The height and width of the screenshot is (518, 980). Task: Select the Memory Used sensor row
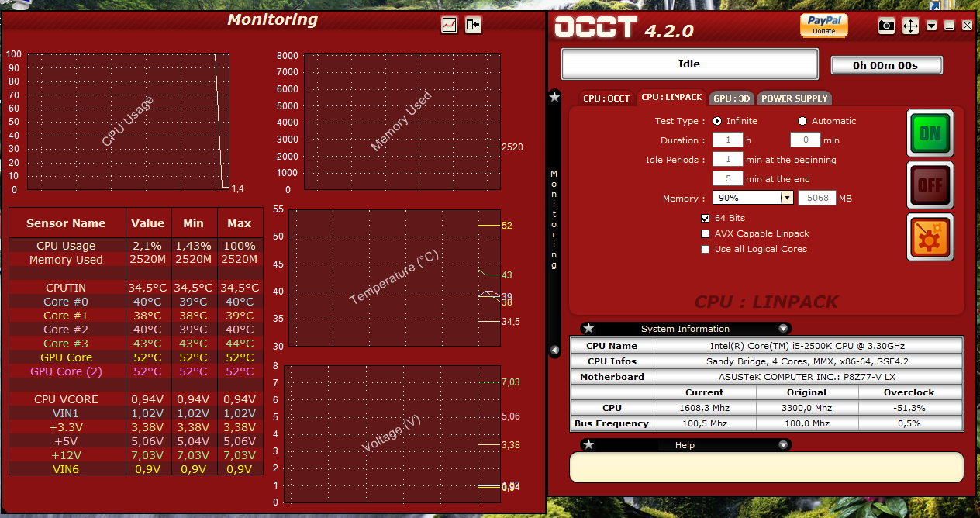coord(136,260)
